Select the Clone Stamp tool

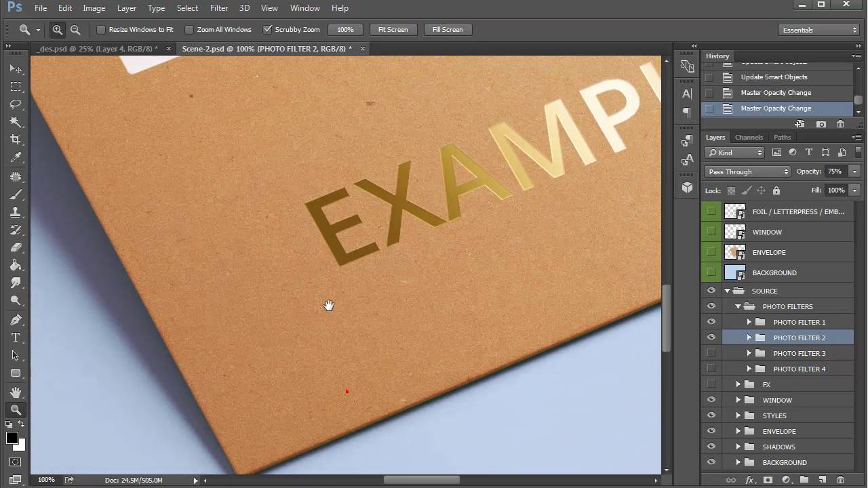(16, 212)
